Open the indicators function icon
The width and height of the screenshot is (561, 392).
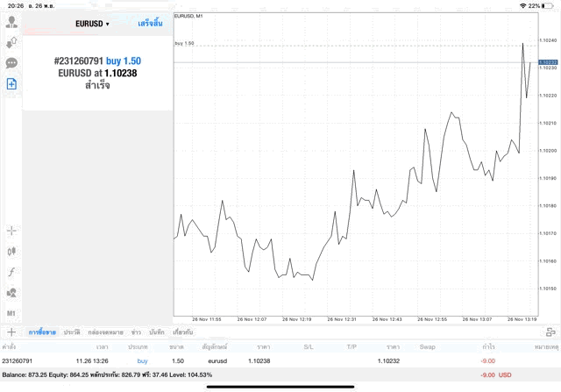click(x=11, y=272)
